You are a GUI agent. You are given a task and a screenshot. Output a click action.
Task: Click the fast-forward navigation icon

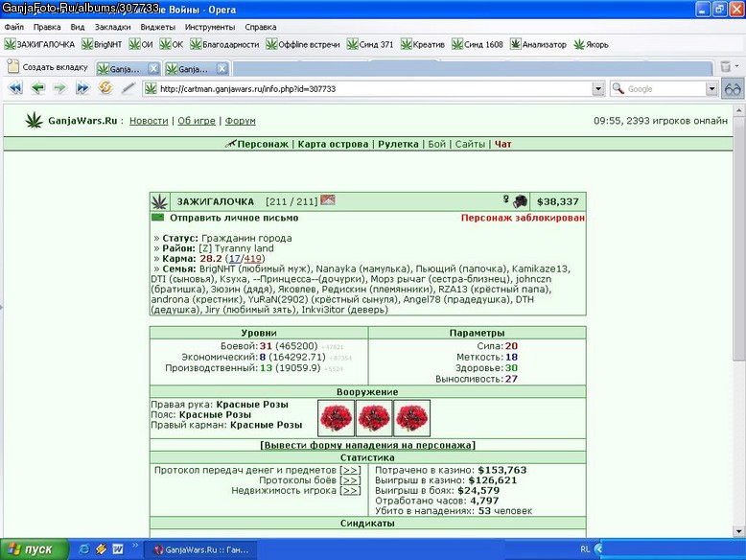[x=82, y=88]
